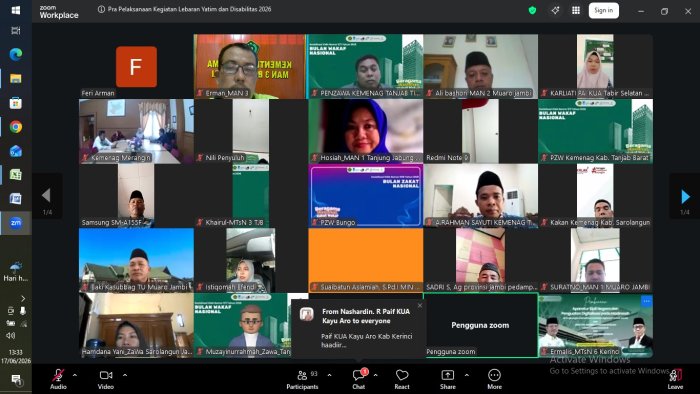
Task: Select PZW Kemenag Kab. Tanjab Barat tile
Action: tap(596, 131)
